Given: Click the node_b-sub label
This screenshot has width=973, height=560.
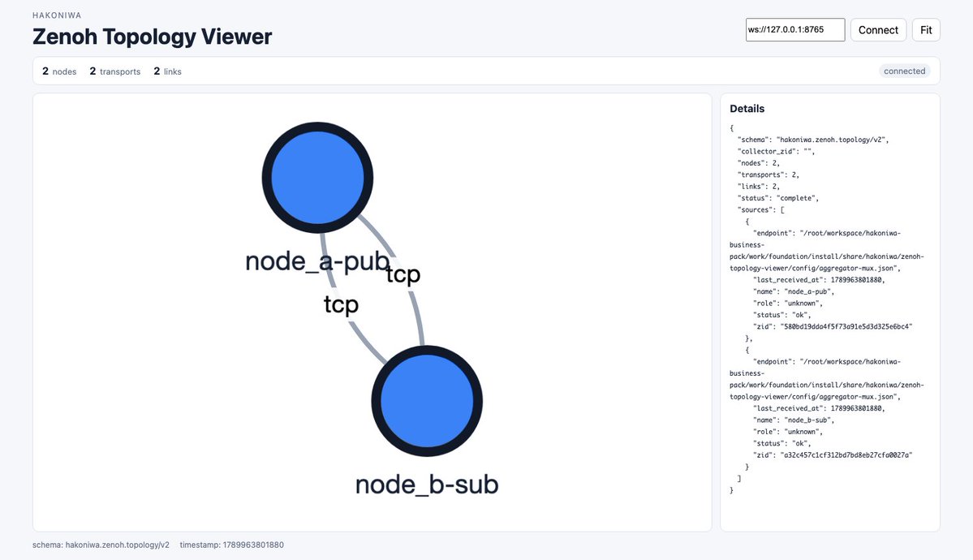Looking at the screenshot, I should [x=427, y=485].
